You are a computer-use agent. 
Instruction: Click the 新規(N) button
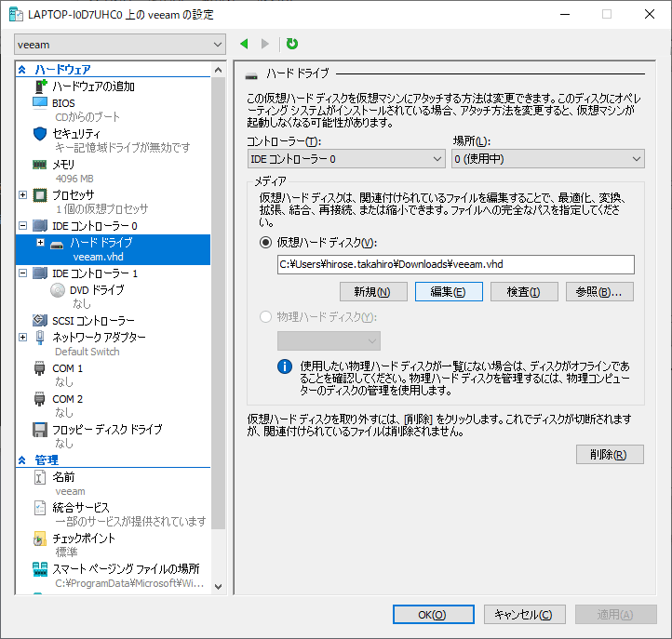click(373, 292)
